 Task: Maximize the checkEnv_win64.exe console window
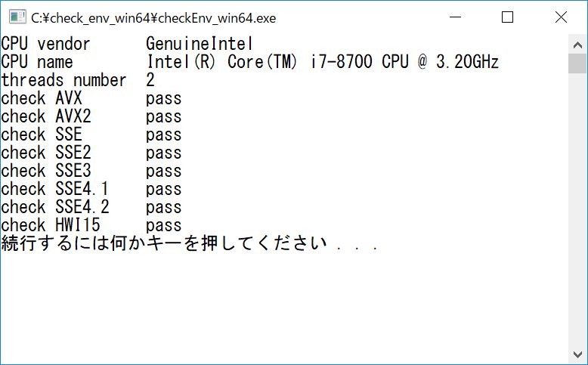click(507, 17)
